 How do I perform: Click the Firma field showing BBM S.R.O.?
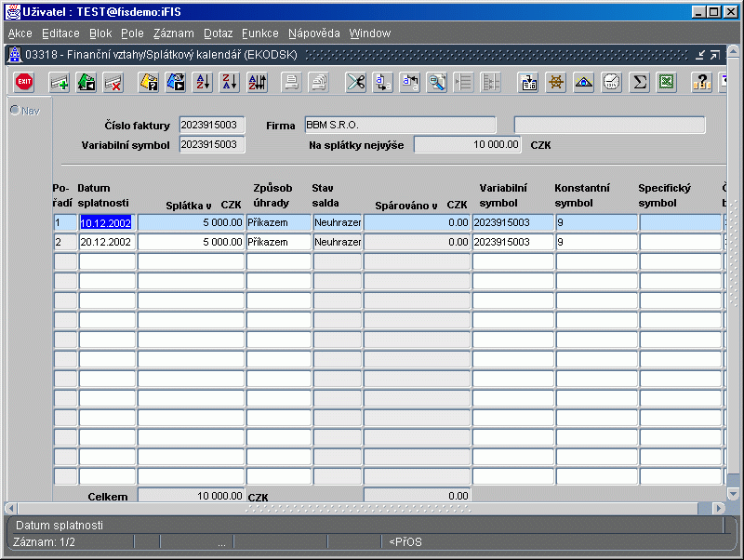(400, 125)
